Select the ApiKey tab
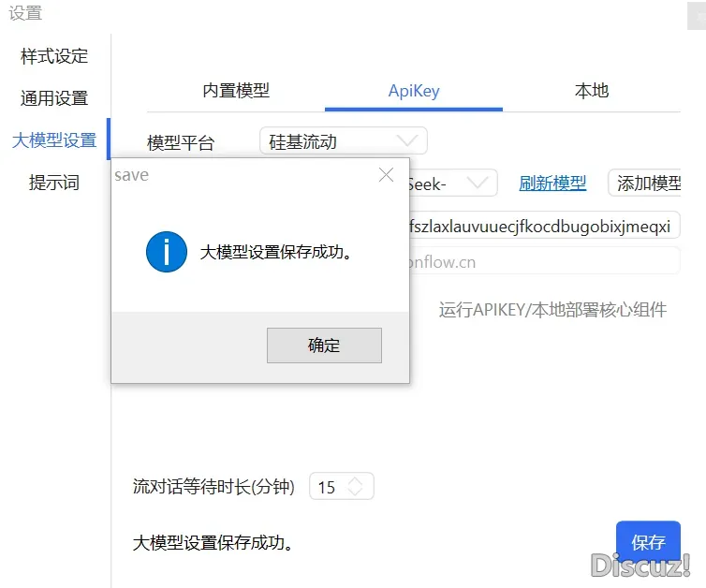This screenshot has width=706, height=588. tap(414, 91)
